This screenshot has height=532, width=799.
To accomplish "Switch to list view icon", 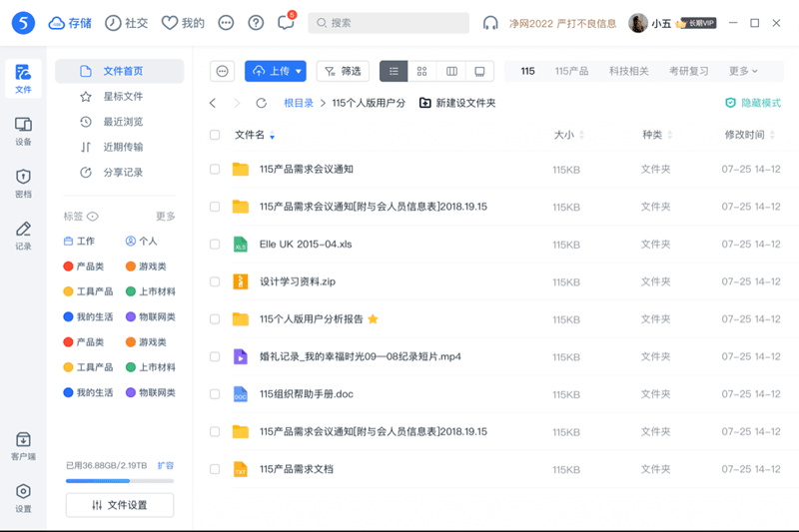I will [394, 71].
